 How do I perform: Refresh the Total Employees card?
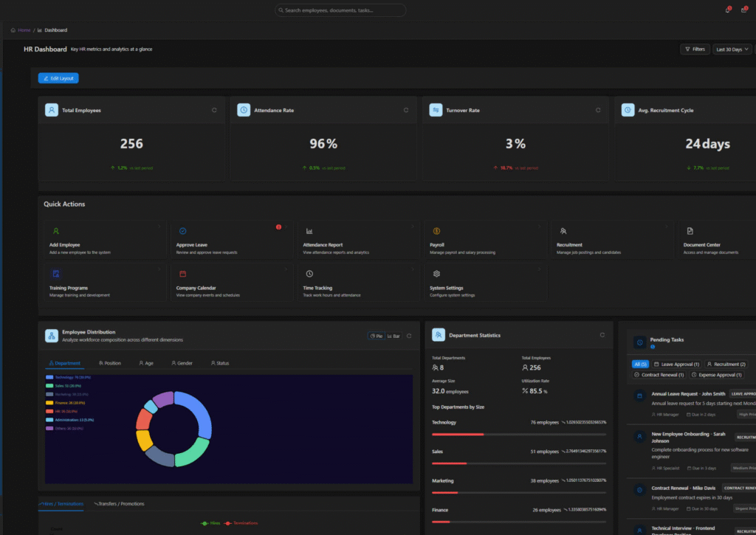(214, 110)
